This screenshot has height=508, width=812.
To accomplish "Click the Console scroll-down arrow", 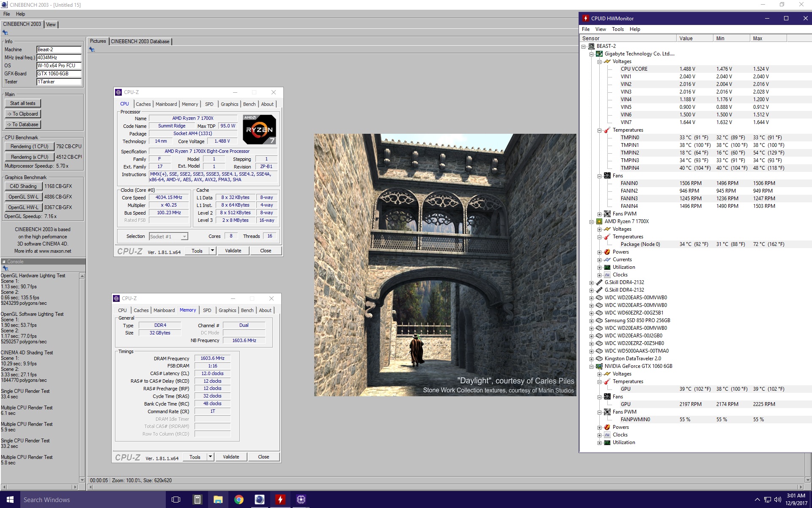I will pyautogui.click(x=82, y=480).
